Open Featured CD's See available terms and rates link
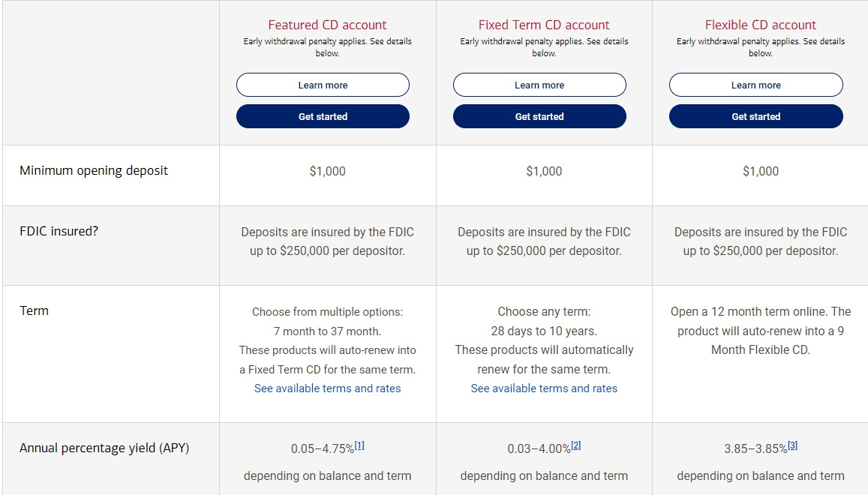868x495 pixels. (x=327, y=388)
